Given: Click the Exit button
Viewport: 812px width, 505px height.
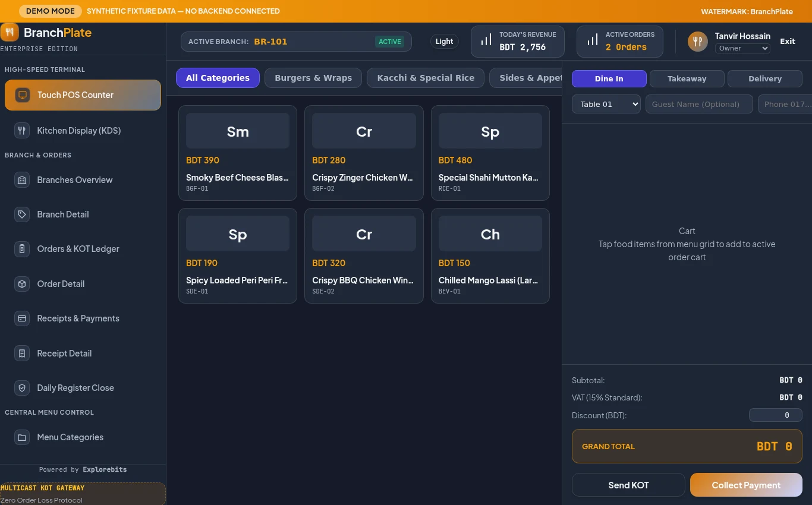Looking at the screenshot, I should pyautogui.click(x=788, y=42).
